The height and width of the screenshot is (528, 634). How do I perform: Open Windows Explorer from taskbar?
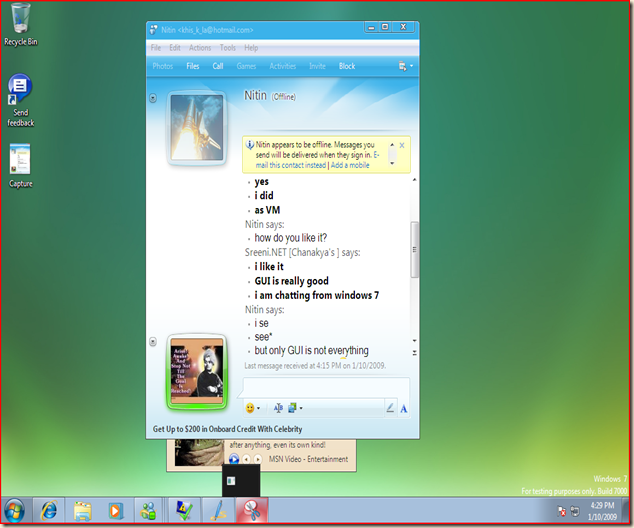coord(82,511)
